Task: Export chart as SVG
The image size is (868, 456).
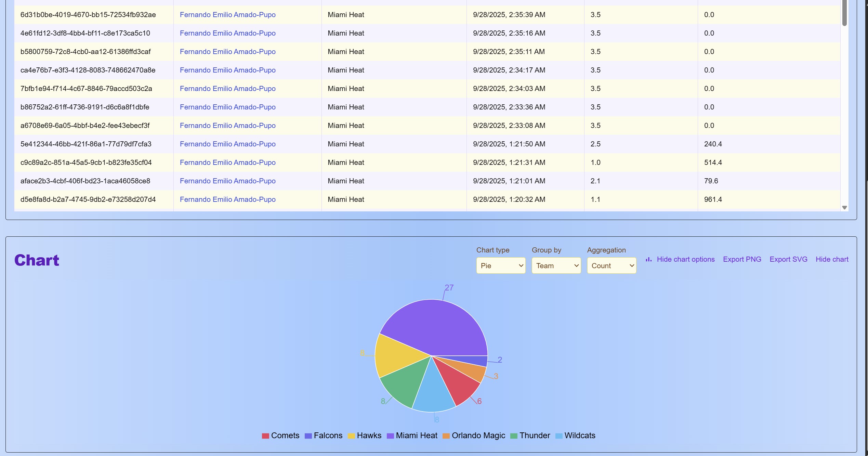Action: (788, 260)
